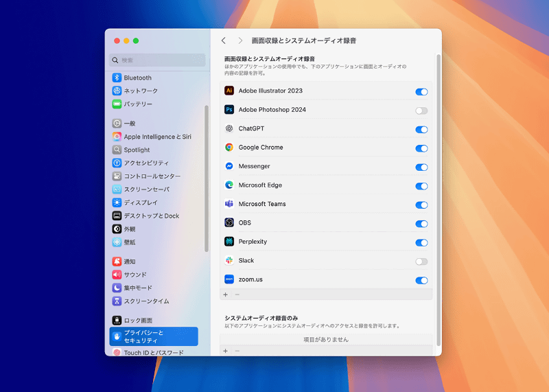Open 集中モード settings in sidebar
The width and height of the screenshot is (549, 392).
154,288
